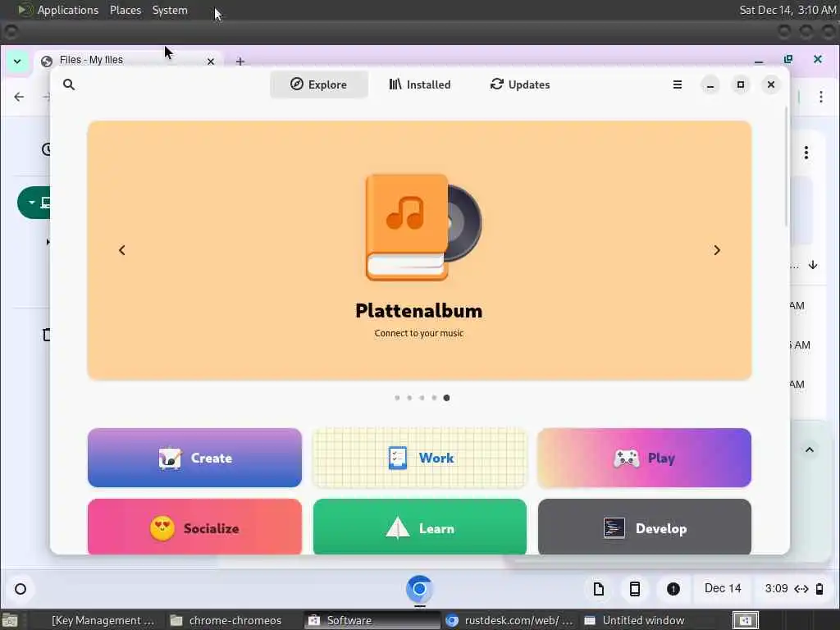Close the Files - My files tab
Screen dimensions: 840x630
[x=211, y=62]
